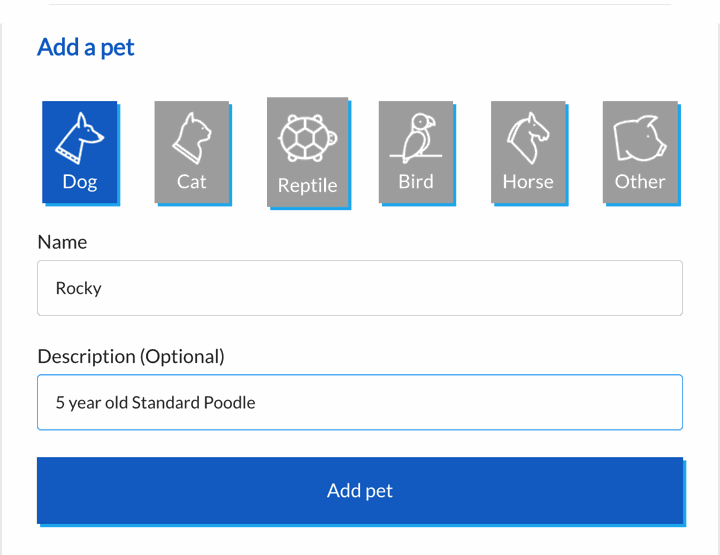Screen dimensions: 720x555
Task: Focus the Description (Optional) input field
Action: pyautogui.click(x=360, y=402)
